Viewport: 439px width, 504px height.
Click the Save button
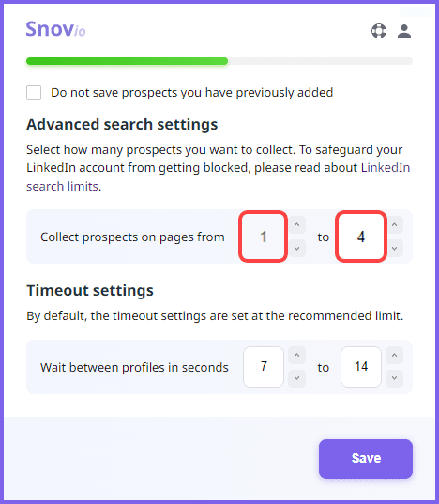(366, 459)
